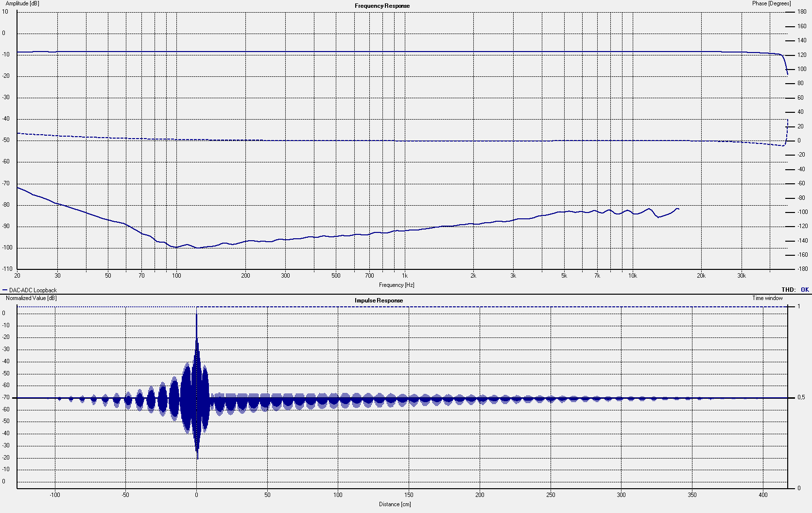The height and width of the screenshot is (513, 812).
Task: Click the 5k tick on the frequency axis
Action: click(564, 276)
